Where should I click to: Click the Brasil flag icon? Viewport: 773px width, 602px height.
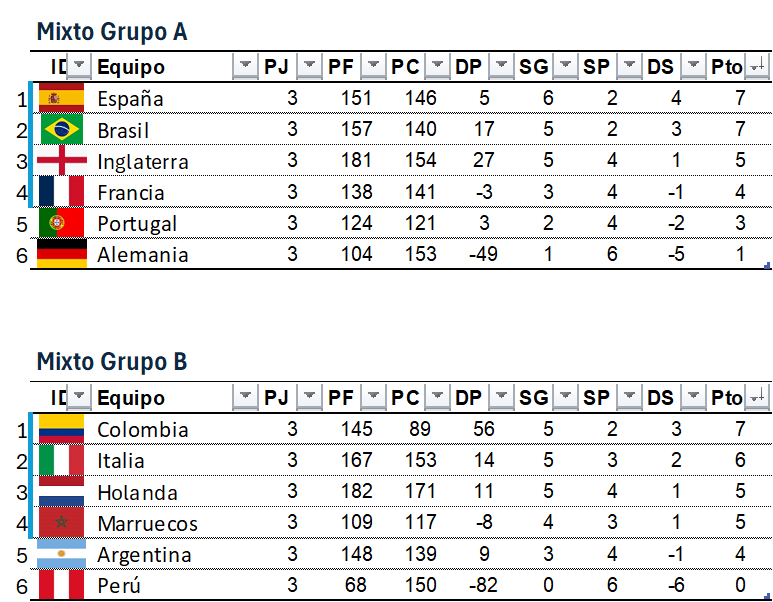[60, 129]
